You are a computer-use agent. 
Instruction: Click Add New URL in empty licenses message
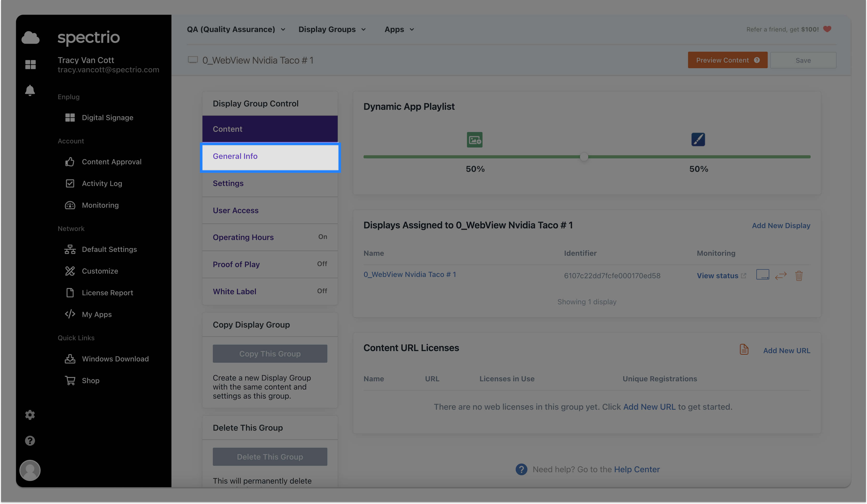coord(649,407)
